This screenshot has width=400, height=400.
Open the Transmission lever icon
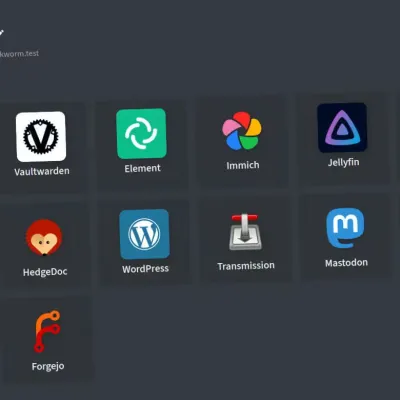[x=245, y=232]
